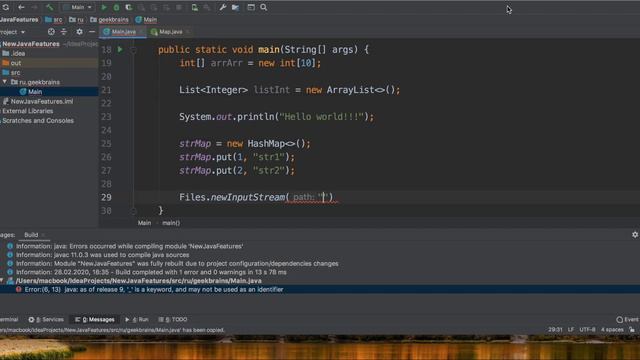Select message 'Module NewJavaFeatures was fully rebuilt'
The height and width of the screenshot is (360, 640).
coord(177,264)
